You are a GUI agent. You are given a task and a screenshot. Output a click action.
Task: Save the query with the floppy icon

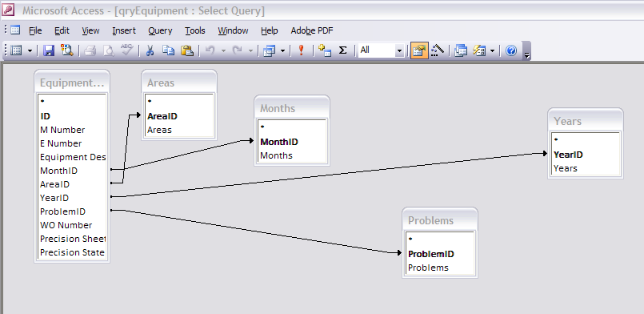[49, 50]
